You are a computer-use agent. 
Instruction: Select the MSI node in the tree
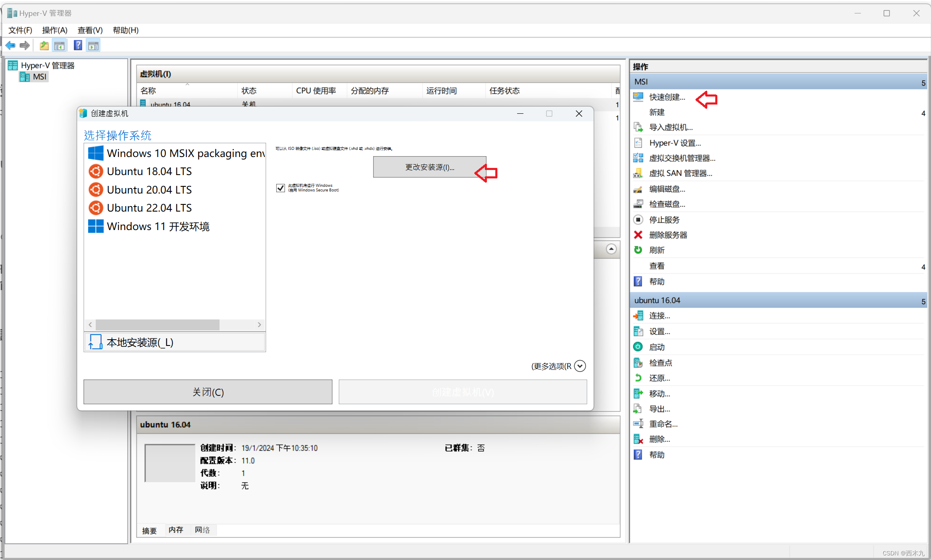39,77
